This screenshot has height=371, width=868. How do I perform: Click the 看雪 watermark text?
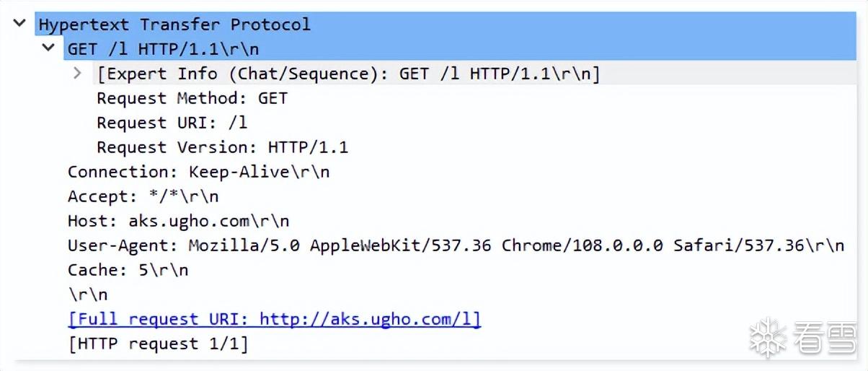tap(823, 337)
